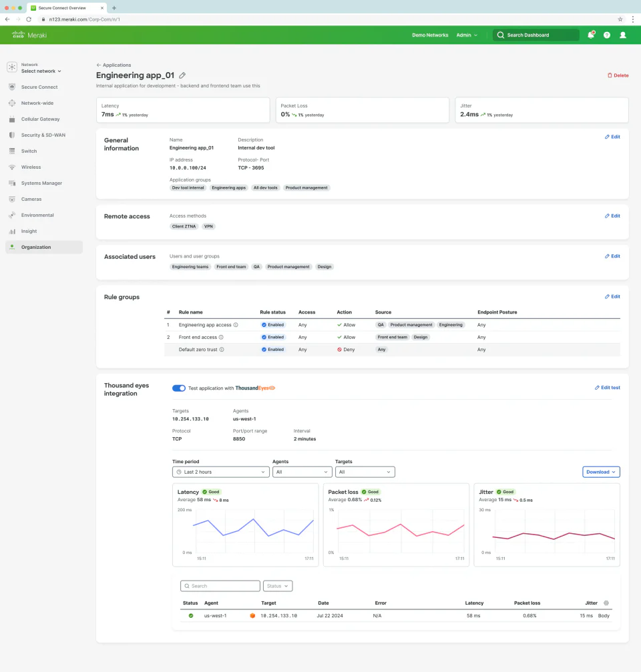
Task: Select the Secure Connect Overview browser tab
Action: click(x=67, y=8)
